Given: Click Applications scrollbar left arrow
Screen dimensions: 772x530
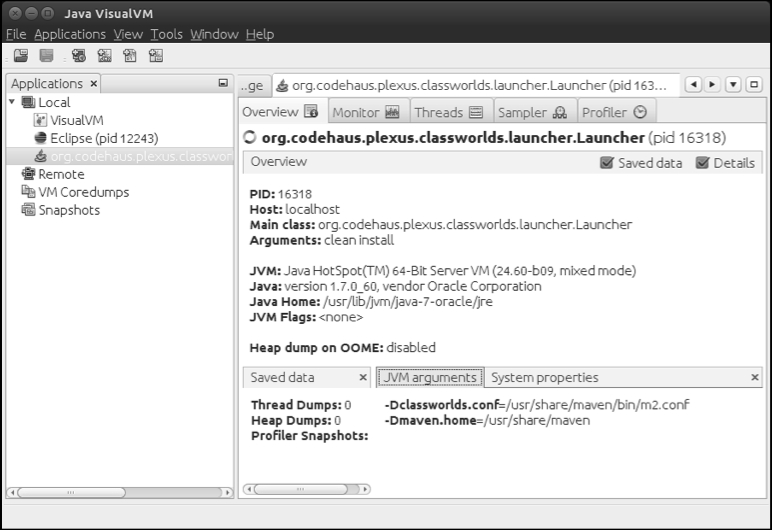Looking at the screenshot, I should (12, 492).
